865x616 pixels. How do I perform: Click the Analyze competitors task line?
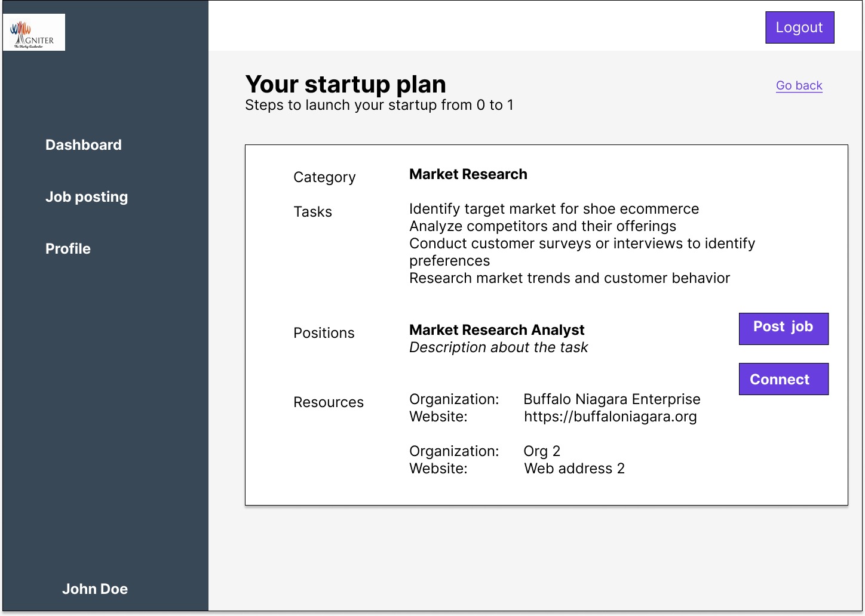pyautogui.click(x=542, y=226)
